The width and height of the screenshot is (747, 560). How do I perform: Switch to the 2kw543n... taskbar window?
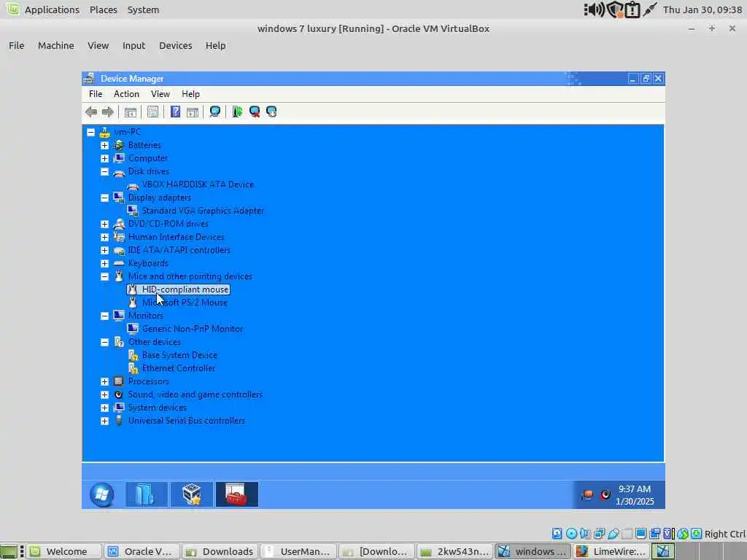point(455,551)
